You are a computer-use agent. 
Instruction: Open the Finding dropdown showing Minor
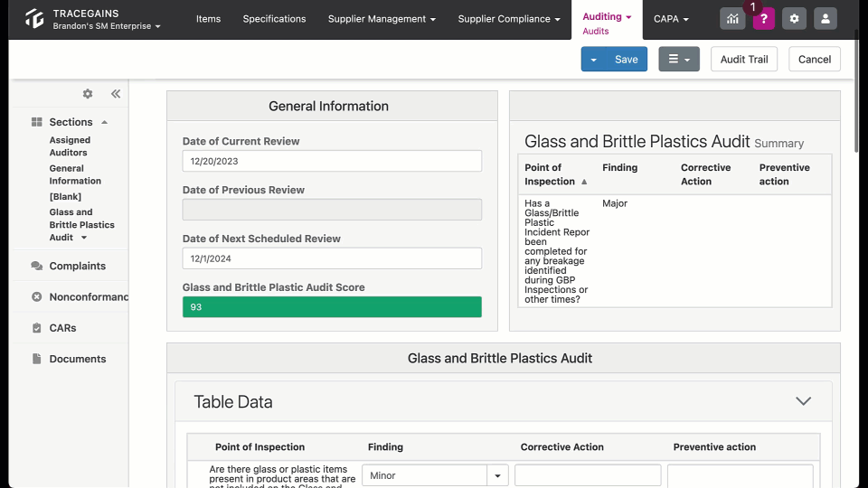pyautogui.click(x=435, y=475)
